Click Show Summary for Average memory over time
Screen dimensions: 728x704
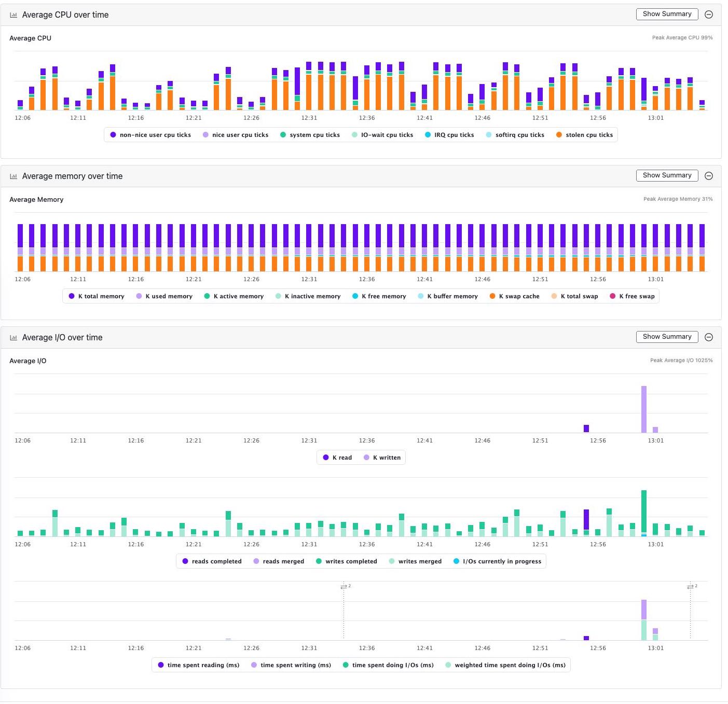(x=666, y=175)
